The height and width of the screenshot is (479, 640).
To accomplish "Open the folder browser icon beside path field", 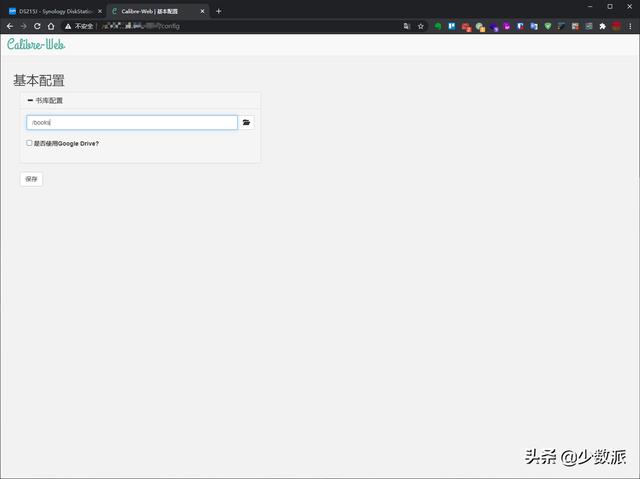I will [x=246, y=122].
